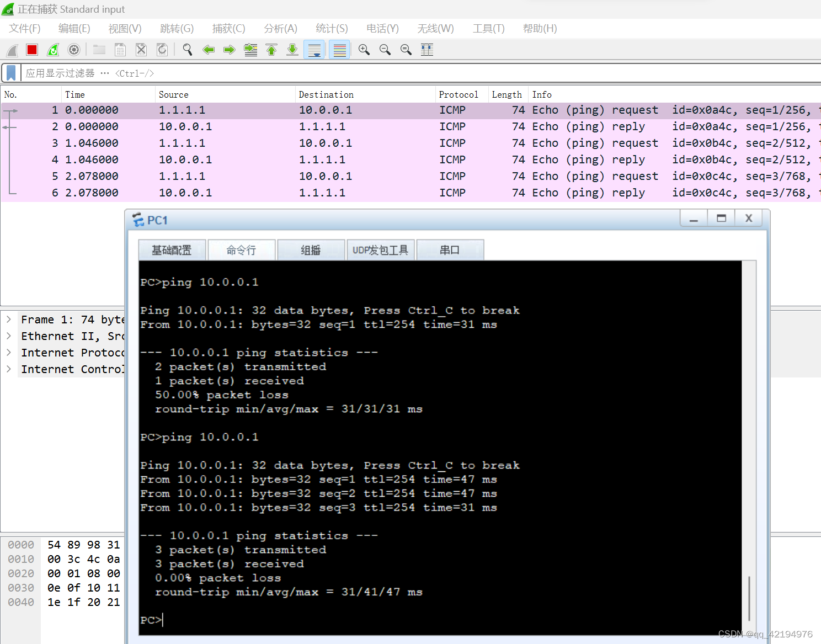This screenshot has width=821, height=644.
Task: Switch to the 基础配置 tab in PC1
Action: click(172, 250)
